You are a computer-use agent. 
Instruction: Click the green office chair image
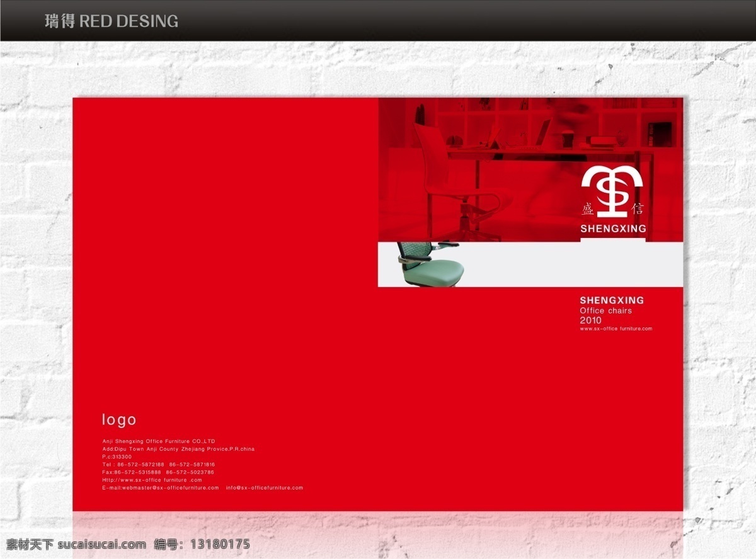pos(430,264)
